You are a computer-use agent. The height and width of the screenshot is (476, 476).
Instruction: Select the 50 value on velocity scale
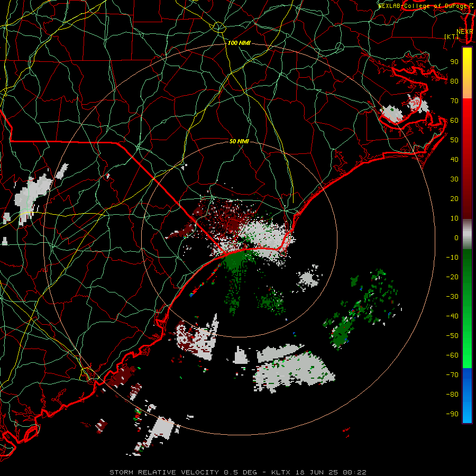click(x=454, y=140)
